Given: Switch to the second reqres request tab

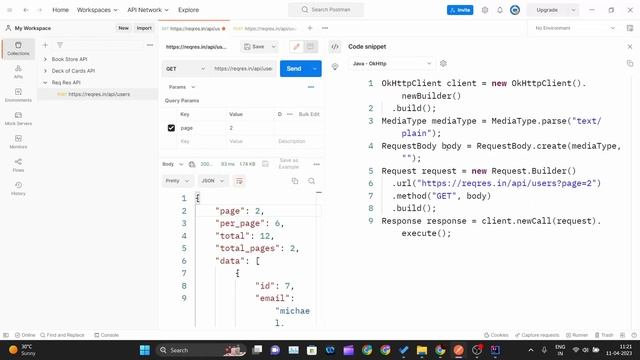Looking at the screenshot, I should [265, 28].
